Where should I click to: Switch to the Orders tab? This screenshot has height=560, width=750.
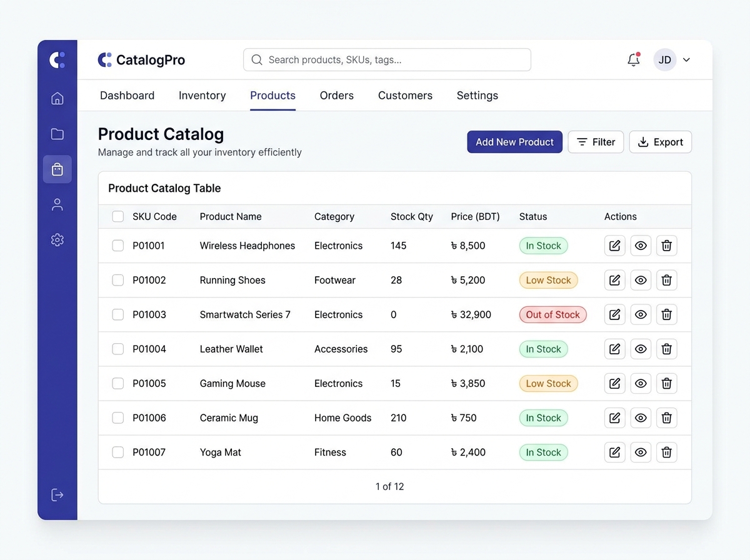[x=337, y=96]
